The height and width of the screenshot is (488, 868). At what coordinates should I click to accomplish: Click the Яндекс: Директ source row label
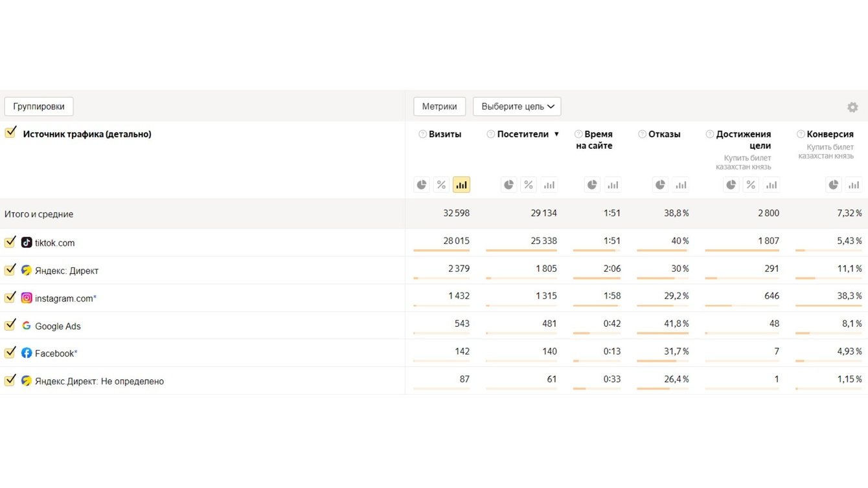pyautogui.click(x=67, y=271)
